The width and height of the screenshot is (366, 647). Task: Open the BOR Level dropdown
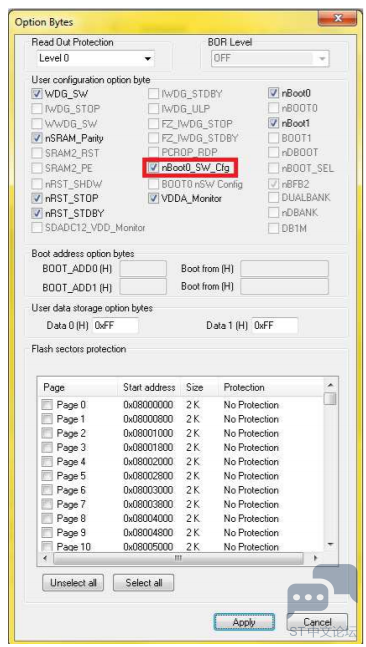[270, 58]
